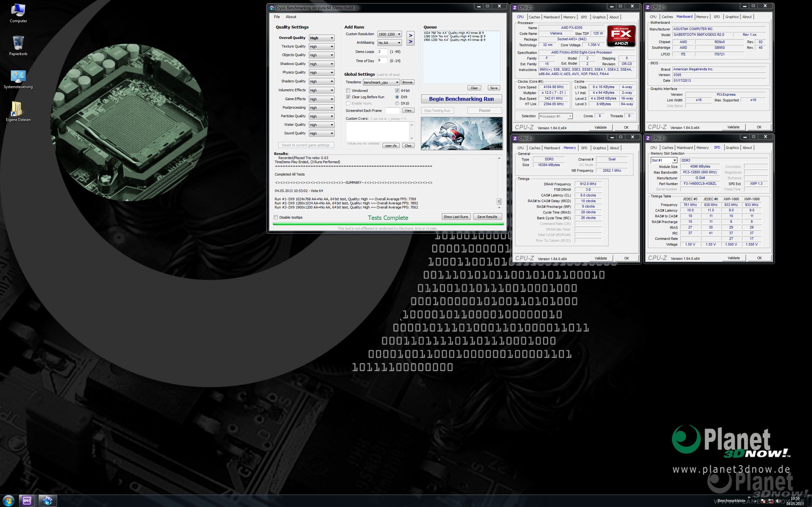Click the CPU-Z taskbar icon
The height and width of the screenshot is (507, 812).
click(27, 501)
